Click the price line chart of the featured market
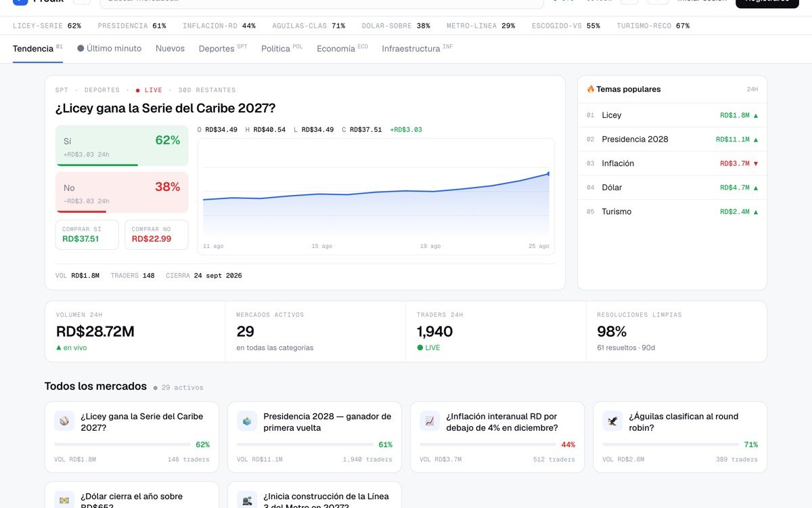Image resolution: width=812 pixels, height=508 pixels. pyautogui.click(x=376, y=196)
